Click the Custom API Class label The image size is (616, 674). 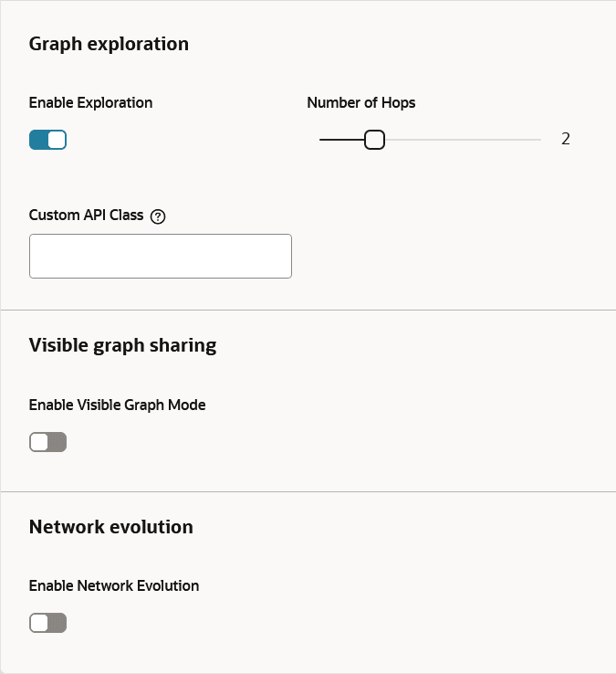[x=86, y=215]
